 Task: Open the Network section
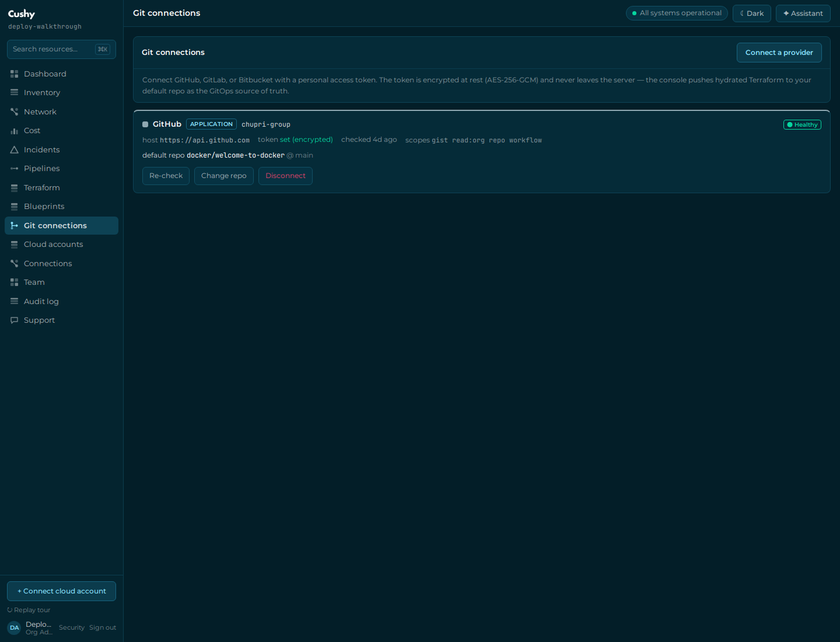tap(62, 112)
